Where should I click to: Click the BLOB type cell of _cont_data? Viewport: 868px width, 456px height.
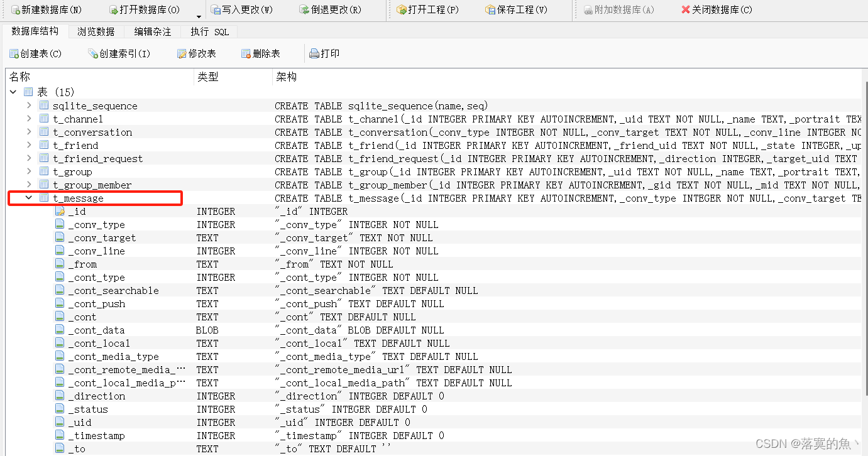tap(207, 330)
